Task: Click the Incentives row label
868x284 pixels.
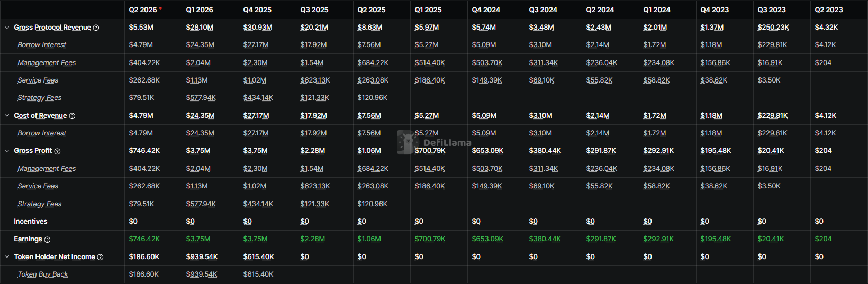Action: (31, 222)
